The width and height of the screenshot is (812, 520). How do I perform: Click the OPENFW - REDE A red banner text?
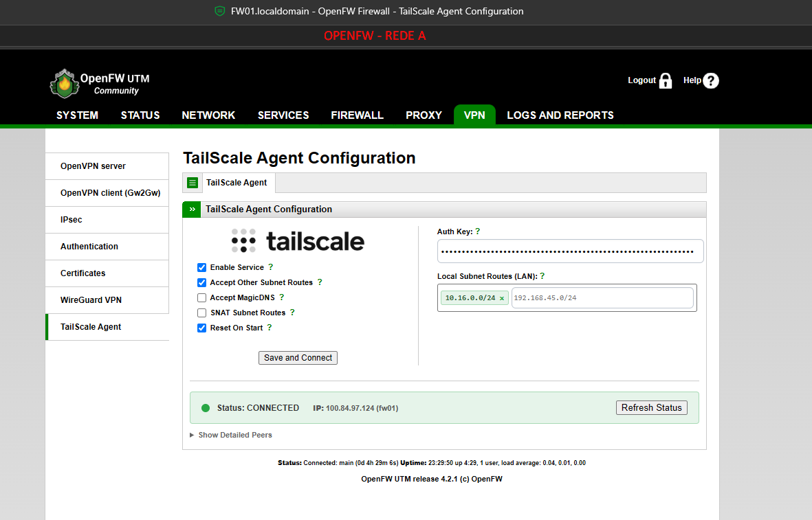point(375,36)
